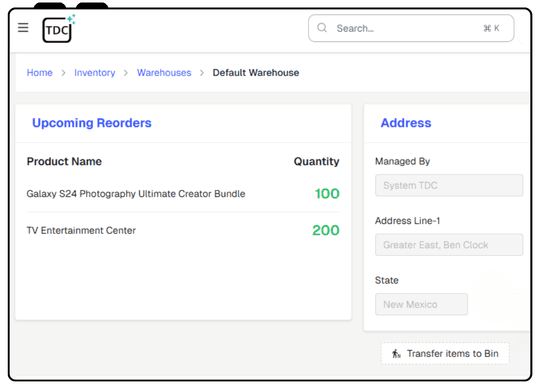Navigate to Warehouses breadcrumb
Viewport: 540px width, 384px height.
point(164,73)
